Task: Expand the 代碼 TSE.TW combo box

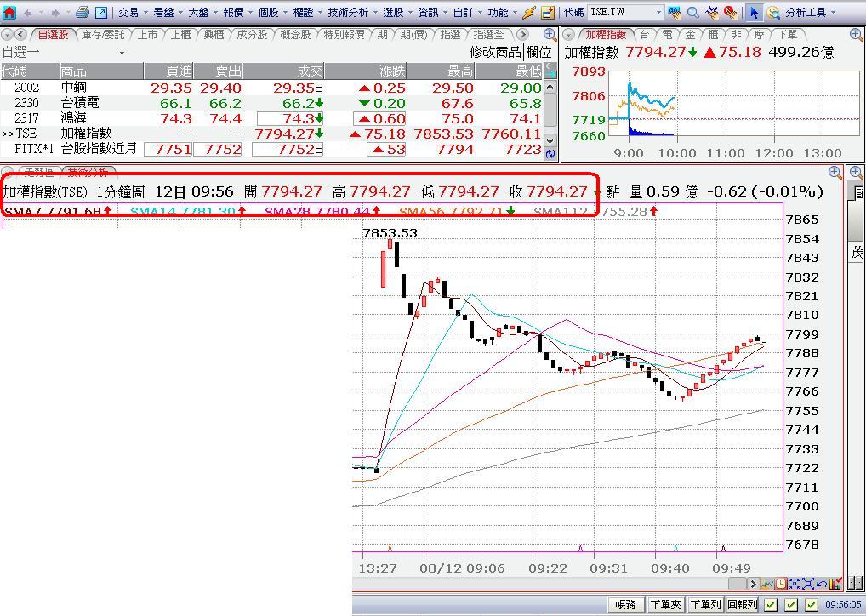Action: click(658, 12)
